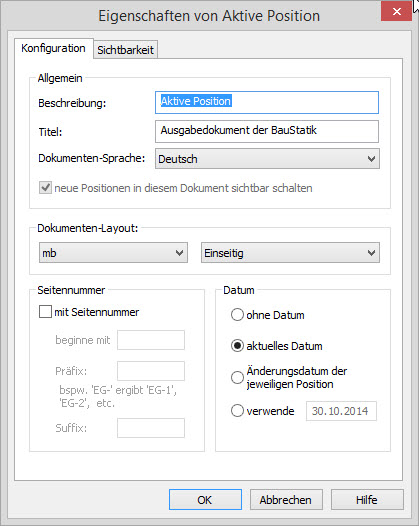Confirm with the OK button
Screen dimensions: 419x526
pos(205,499)
